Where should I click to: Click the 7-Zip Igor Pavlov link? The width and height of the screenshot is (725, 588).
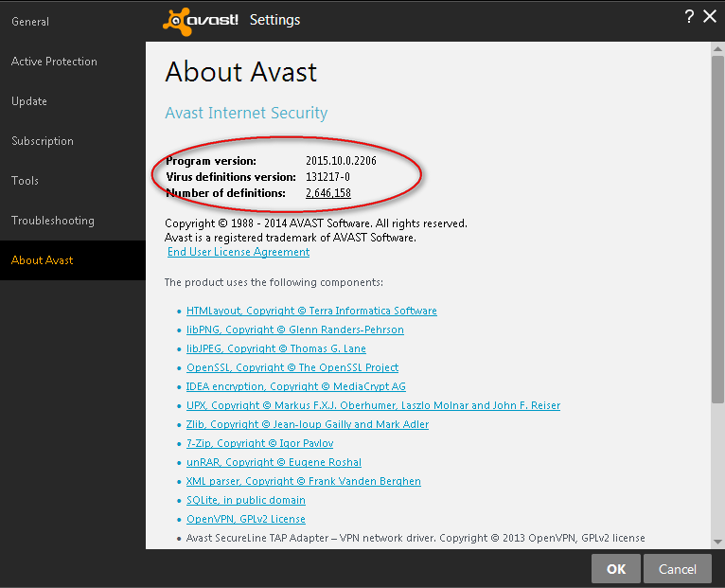[x=259, y=443]
